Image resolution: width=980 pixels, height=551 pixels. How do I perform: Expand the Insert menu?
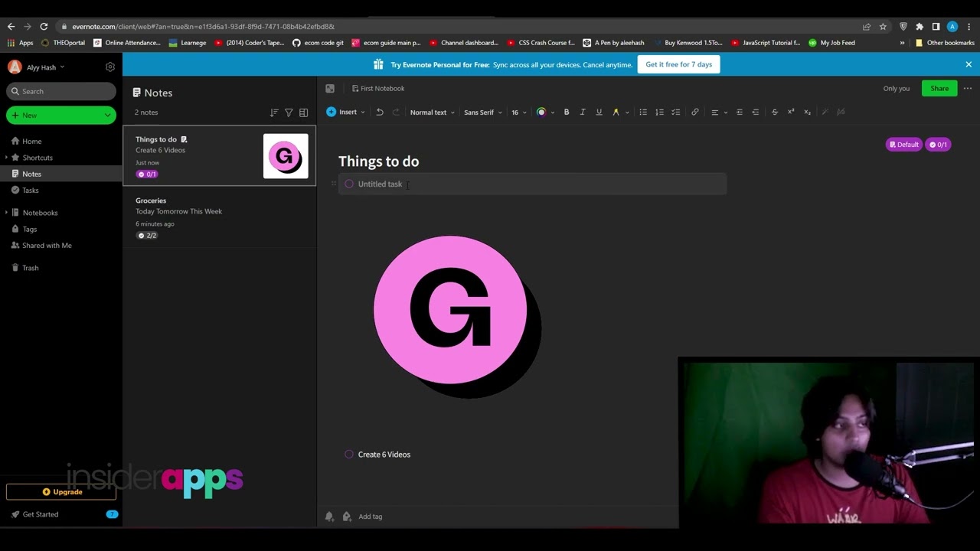347,112
